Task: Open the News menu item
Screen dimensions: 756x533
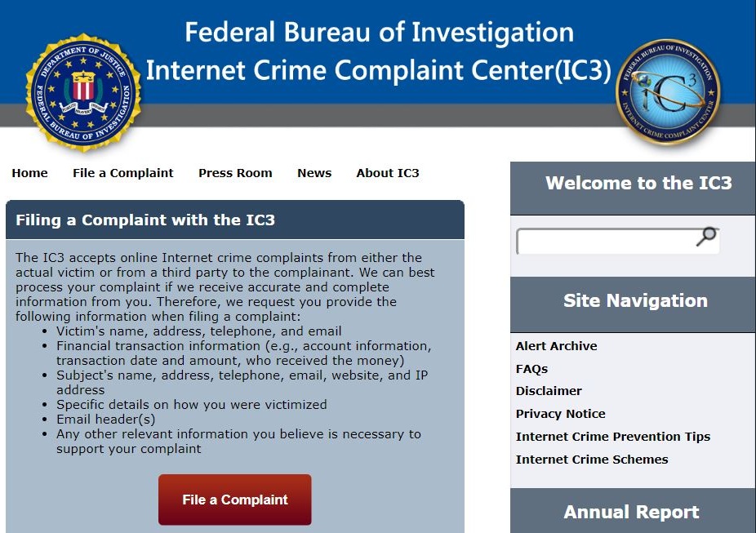Action: 314,173
